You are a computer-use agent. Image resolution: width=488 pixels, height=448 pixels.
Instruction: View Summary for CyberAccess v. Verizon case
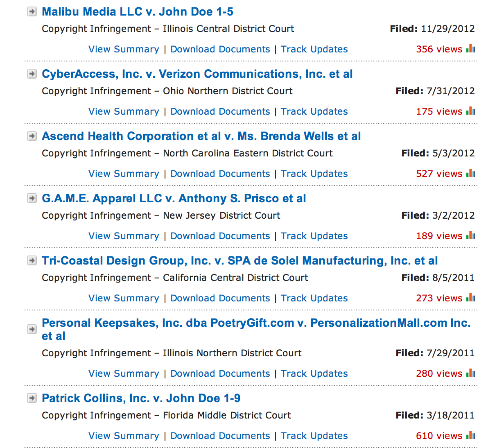pos(124,111)
